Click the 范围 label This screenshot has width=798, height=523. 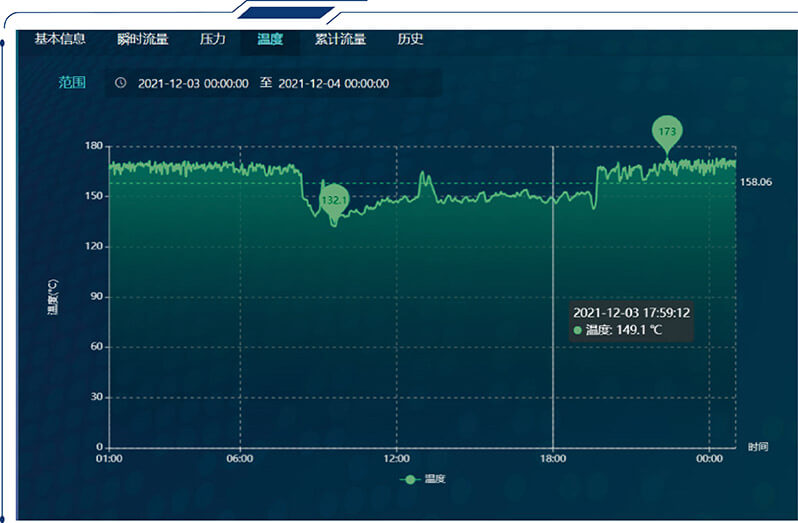(x=72, y=82)
